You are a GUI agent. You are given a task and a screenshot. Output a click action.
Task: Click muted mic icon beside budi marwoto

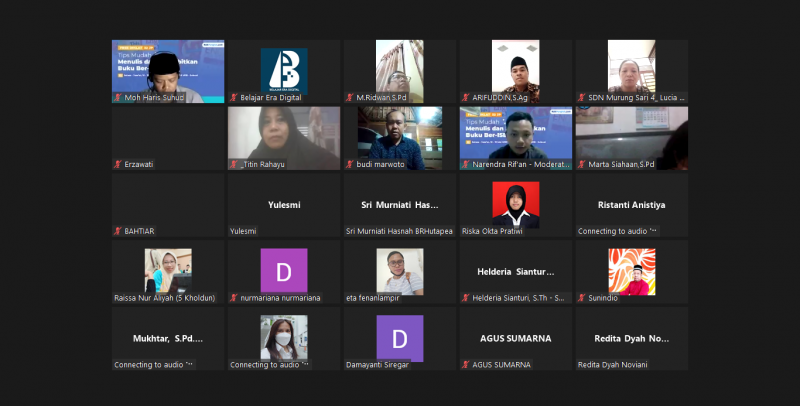pos(350,164)
